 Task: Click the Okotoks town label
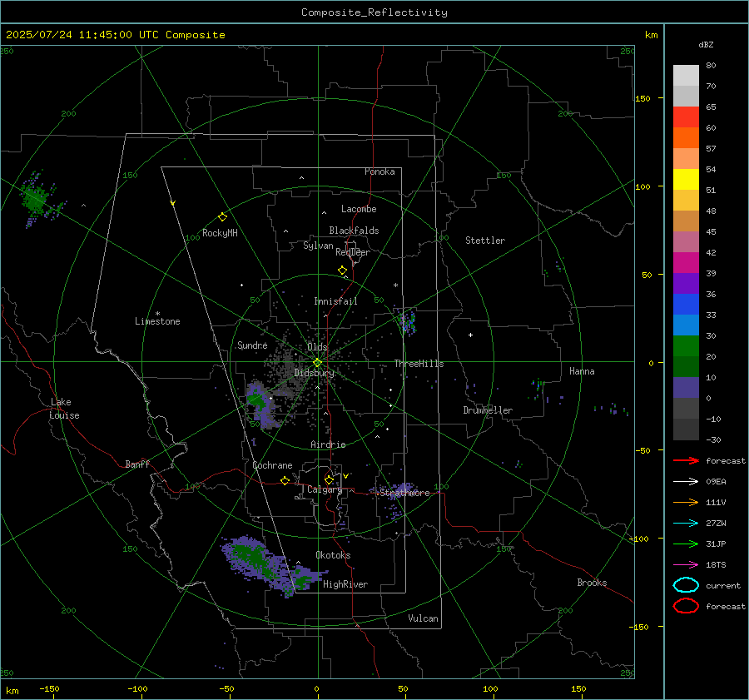333,555
